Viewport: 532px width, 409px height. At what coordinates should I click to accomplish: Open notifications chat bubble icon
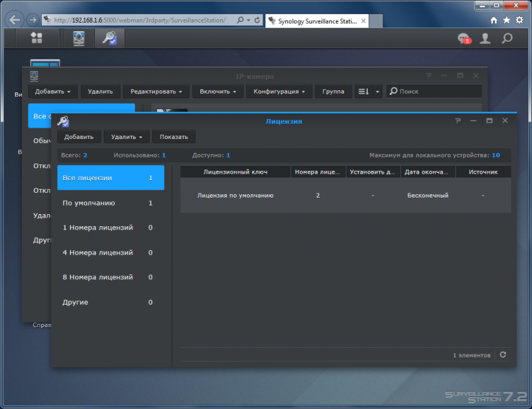point(464,39)
